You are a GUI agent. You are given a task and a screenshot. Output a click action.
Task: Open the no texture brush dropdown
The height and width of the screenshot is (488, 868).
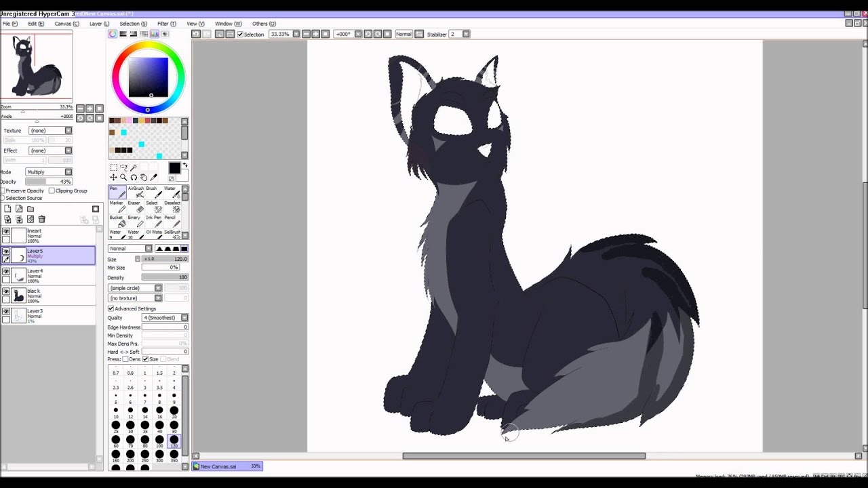click(x=135, y=298)
